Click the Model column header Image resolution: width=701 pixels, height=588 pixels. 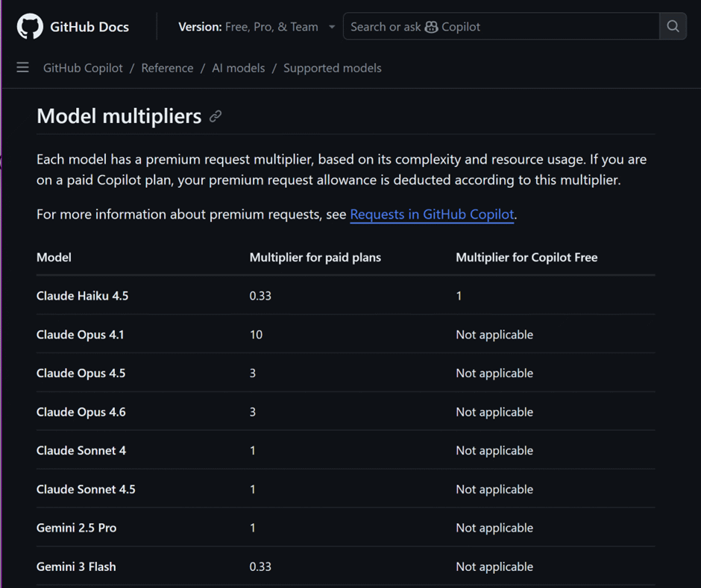(x=54, y=257)
